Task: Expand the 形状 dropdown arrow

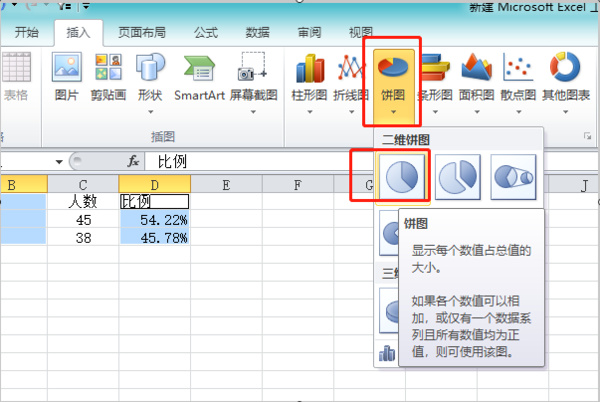Action: coord(150,112)
